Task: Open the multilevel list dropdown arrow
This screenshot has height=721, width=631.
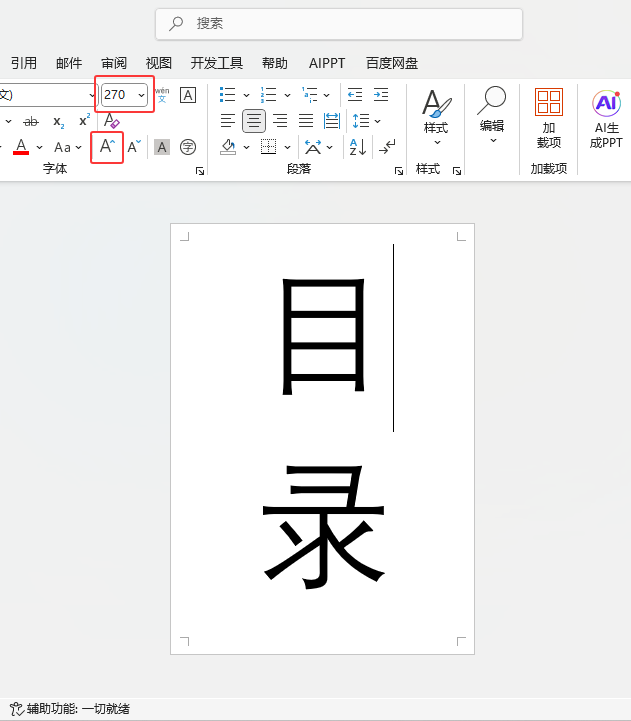Action: coord(327,95)
